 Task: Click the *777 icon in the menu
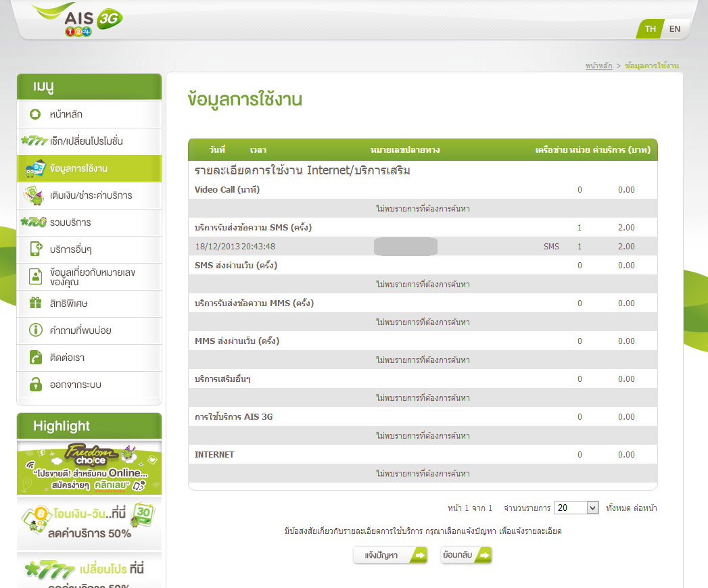(34, 141)
